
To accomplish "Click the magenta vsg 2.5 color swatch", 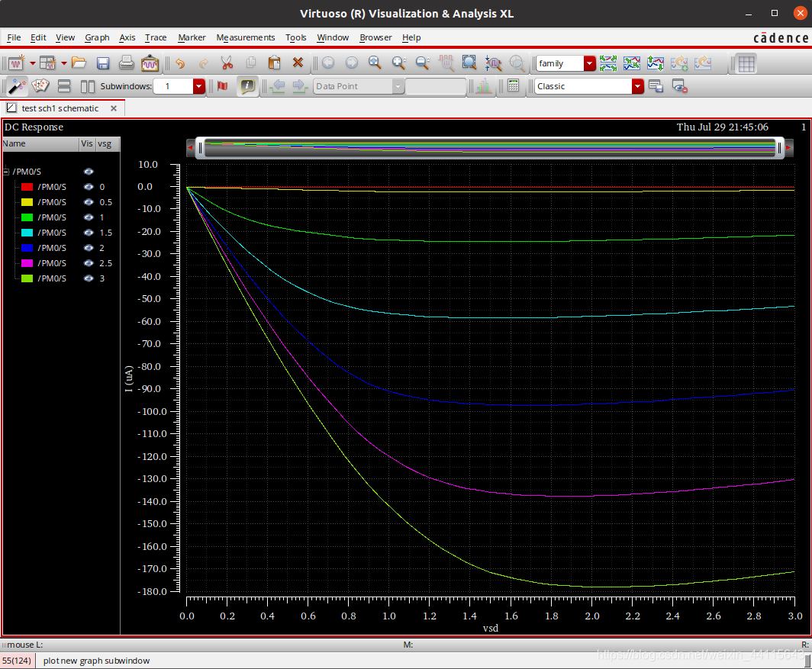I will [27, 263].
